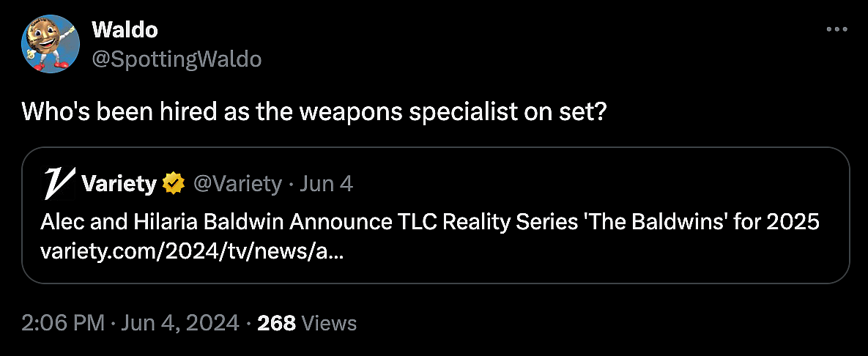868x356 pixels.
Task: Click the Variety display name in quoted tweet
Action: click(x=119, y=184)
